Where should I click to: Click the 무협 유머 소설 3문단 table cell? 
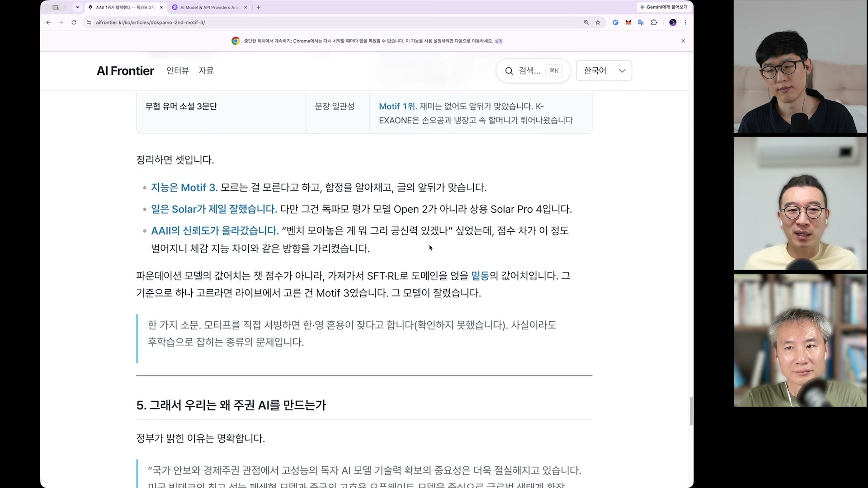pos(221,113)
